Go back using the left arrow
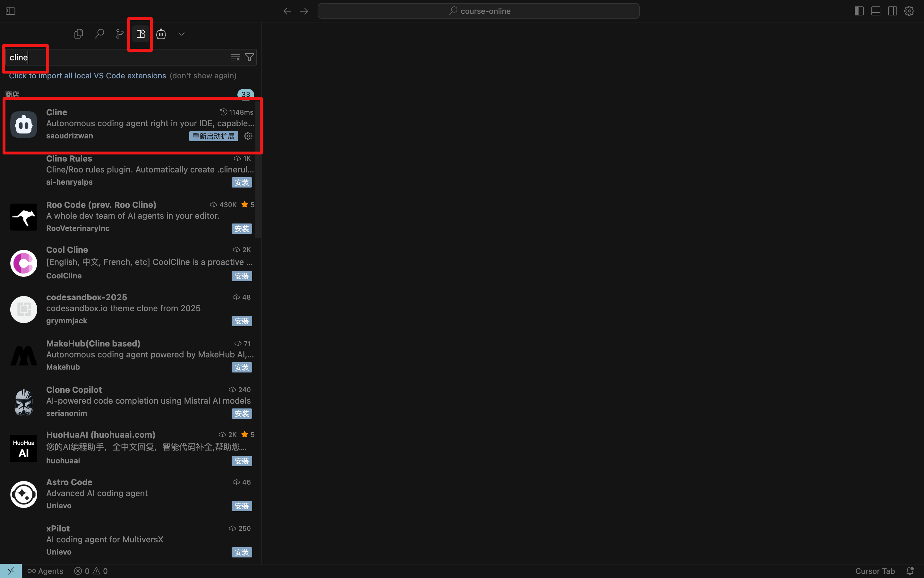The width and height of the screenshot is (924, 578). point(287,11)
